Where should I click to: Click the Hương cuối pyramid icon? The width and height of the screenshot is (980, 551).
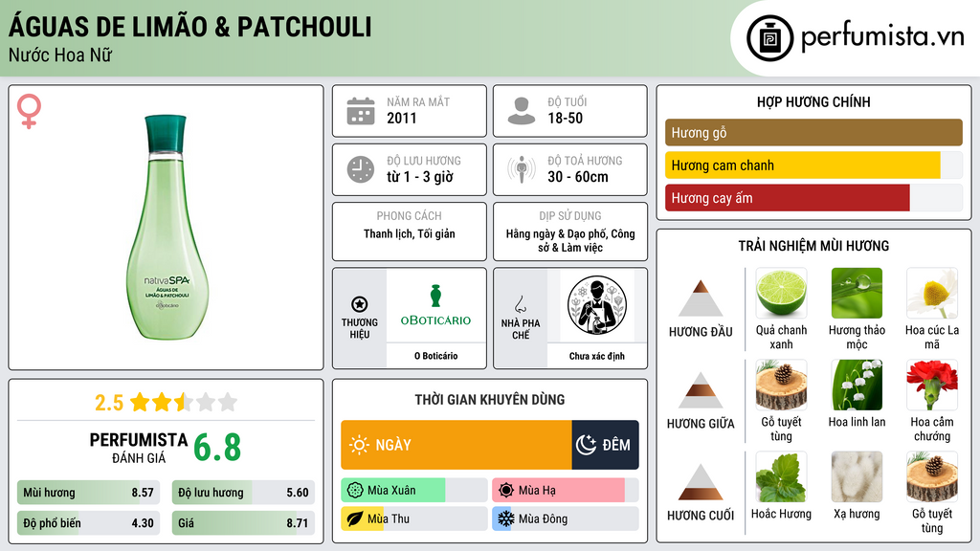coord(701,482)
